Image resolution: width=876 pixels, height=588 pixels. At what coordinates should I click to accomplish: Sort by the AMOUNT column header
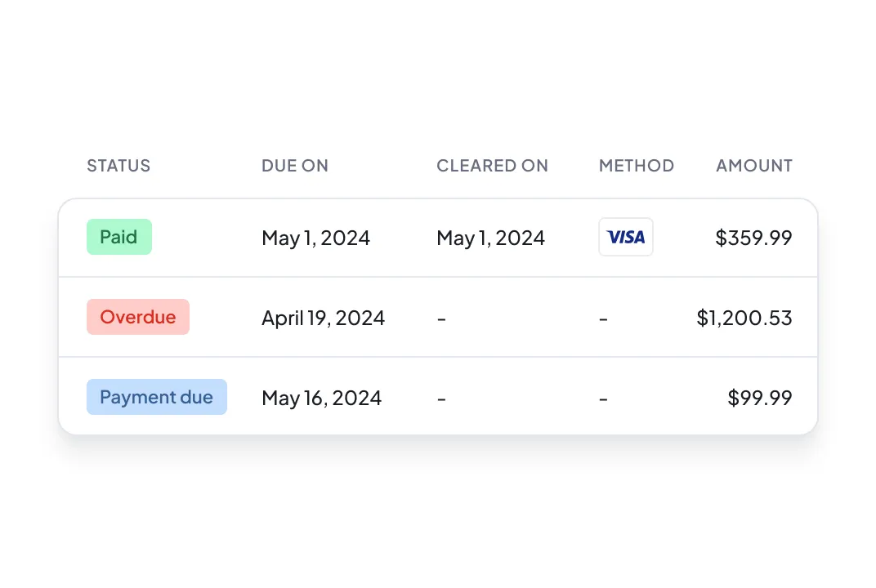(x=754, y=166)
